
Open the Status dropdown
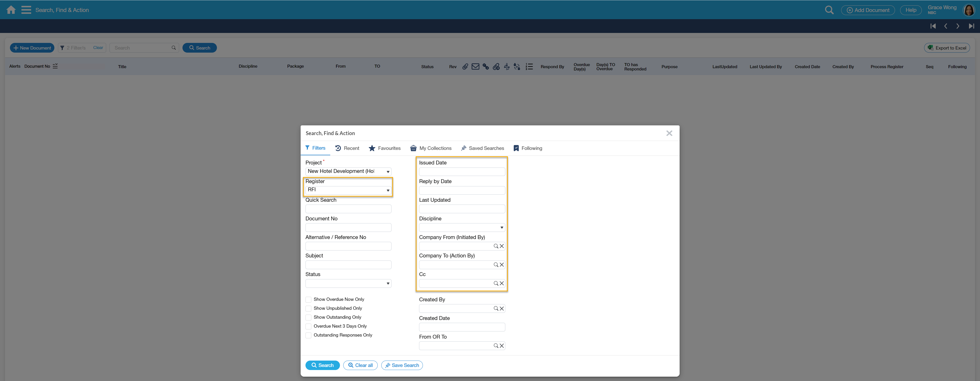pos(348,283)
